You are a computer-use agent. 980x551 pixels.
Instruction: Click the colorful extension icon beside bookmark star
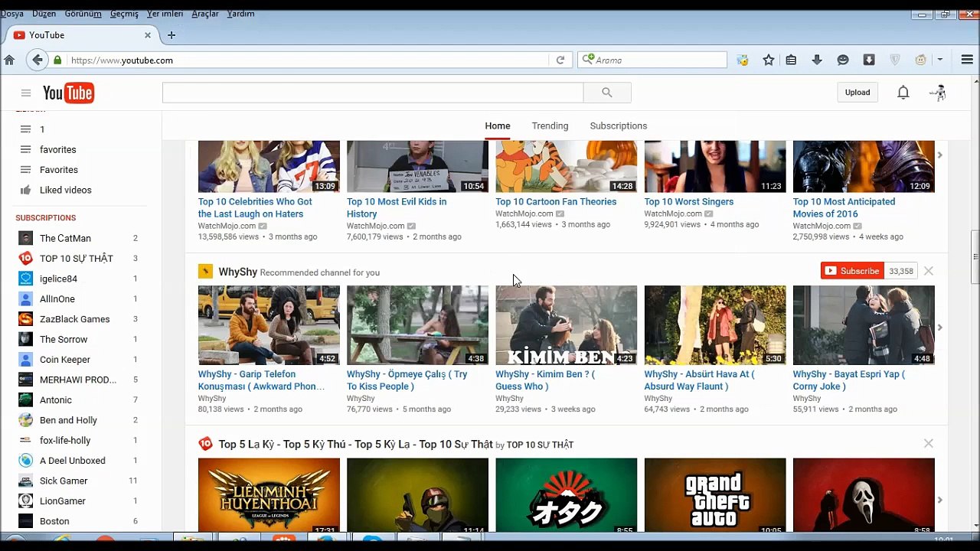(743, 60)
